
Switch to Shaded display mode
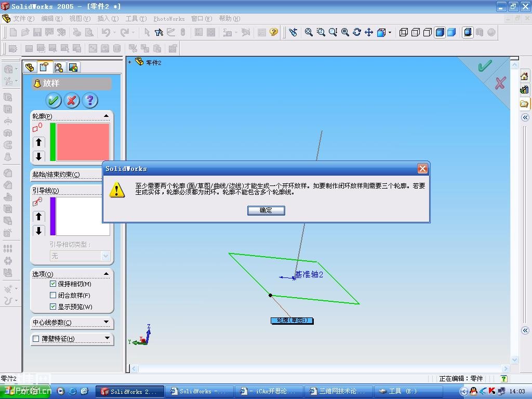tap(451, 32)
